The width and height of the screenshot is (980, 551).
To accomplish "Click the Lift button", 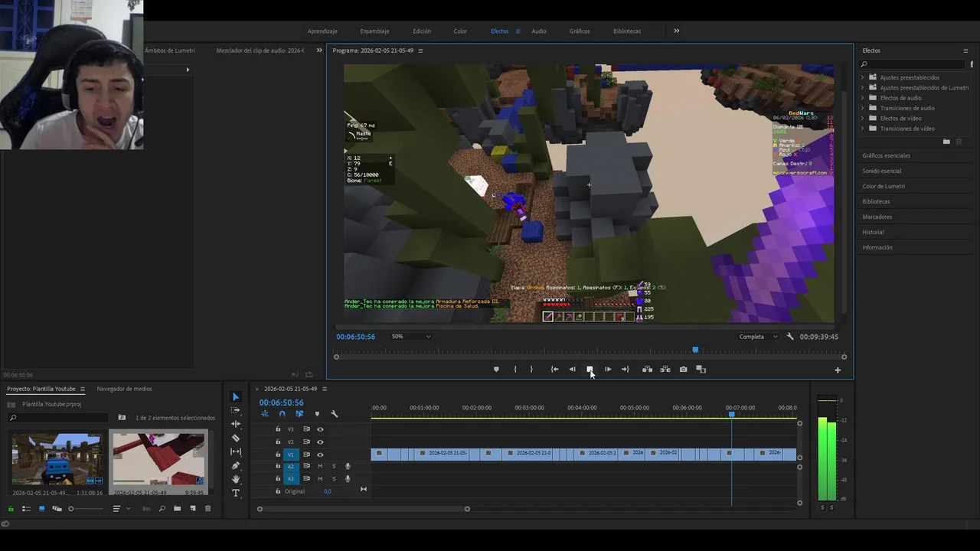I will pos(647,370).
